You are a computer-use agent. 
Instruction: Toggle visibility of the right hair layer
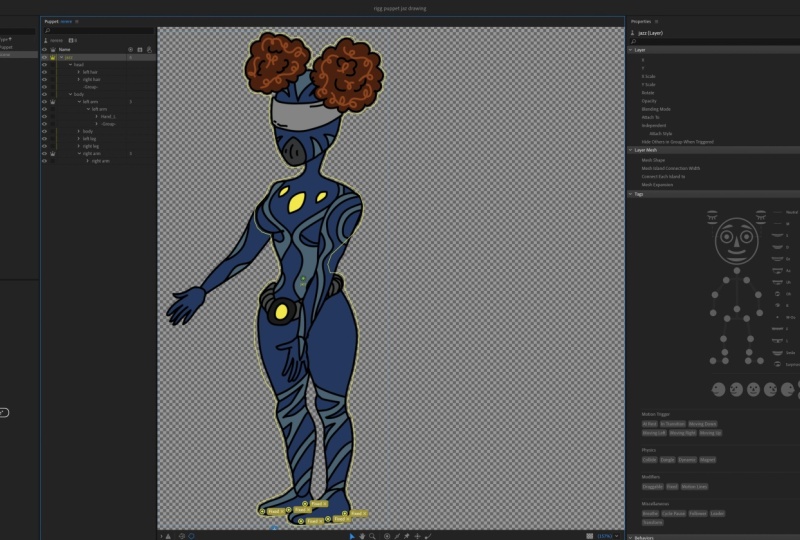coord(44,80)
